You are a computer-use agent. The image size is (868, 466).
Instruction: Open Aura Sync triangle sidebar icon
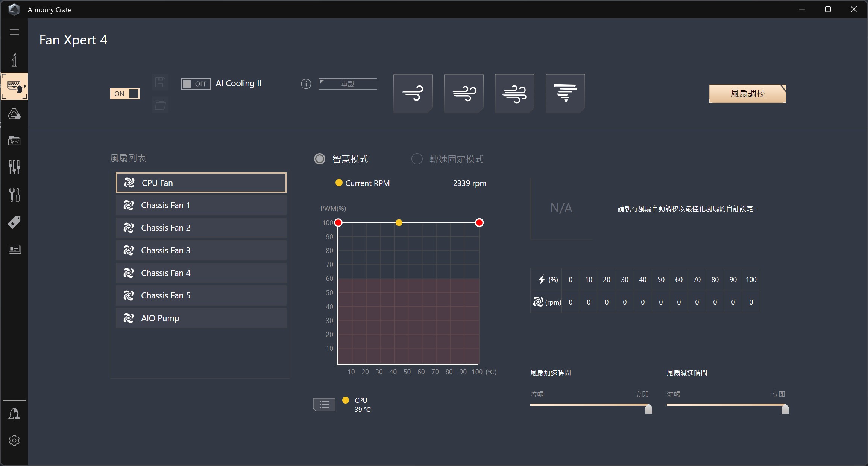(14, 114)
